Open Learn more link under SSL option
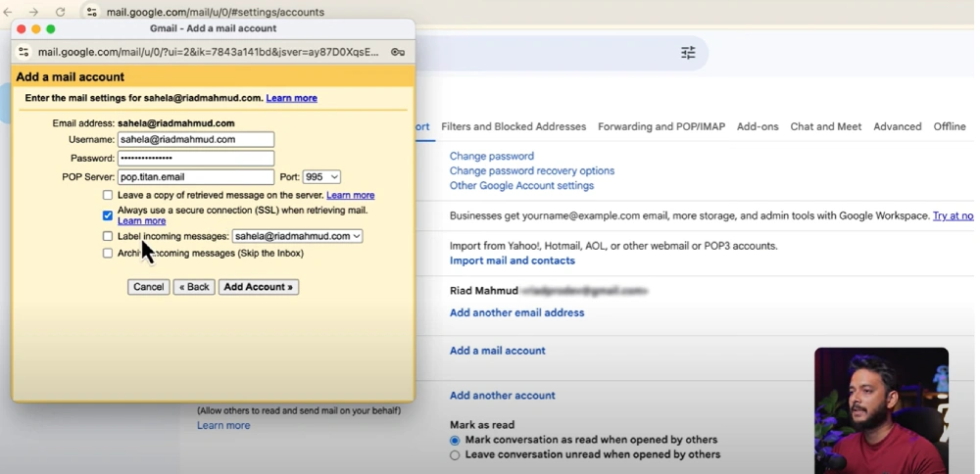Screen dimensions: 980x474 coord(142,221)
